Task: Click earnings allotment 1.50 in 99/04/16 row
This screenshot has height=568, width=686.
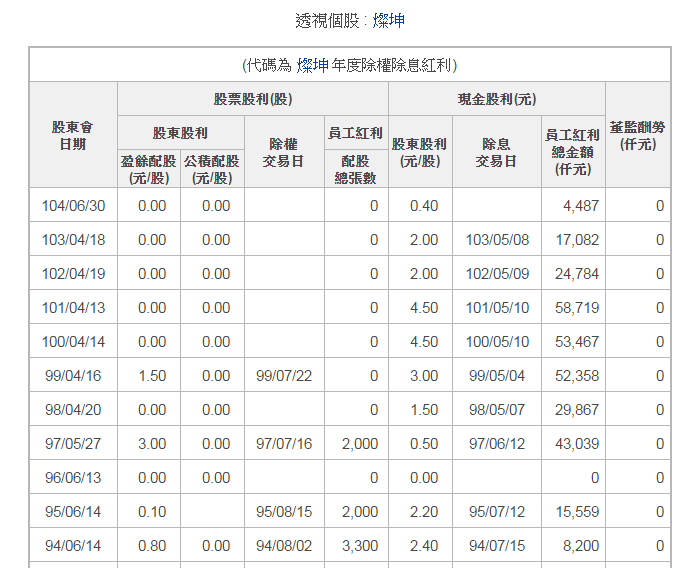Action: pyautogui.click(x=152, y=376)
